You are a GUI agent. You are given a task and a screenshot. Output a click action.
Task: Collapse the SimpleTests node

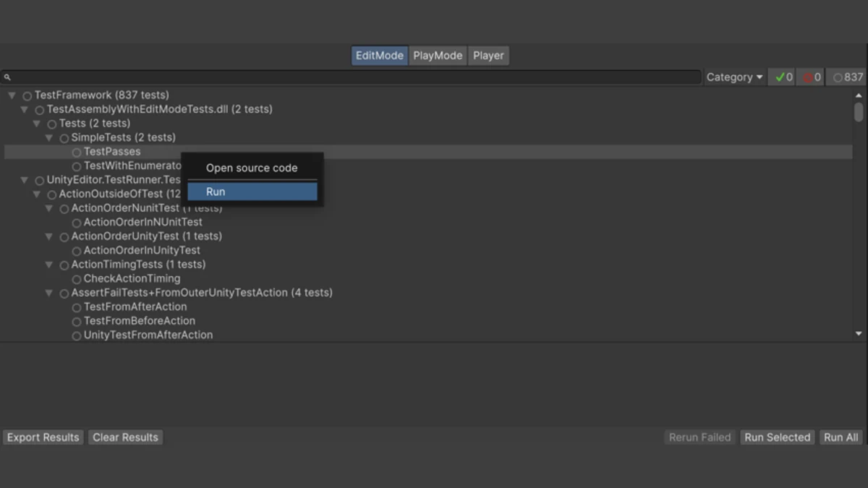coord(48,138)
